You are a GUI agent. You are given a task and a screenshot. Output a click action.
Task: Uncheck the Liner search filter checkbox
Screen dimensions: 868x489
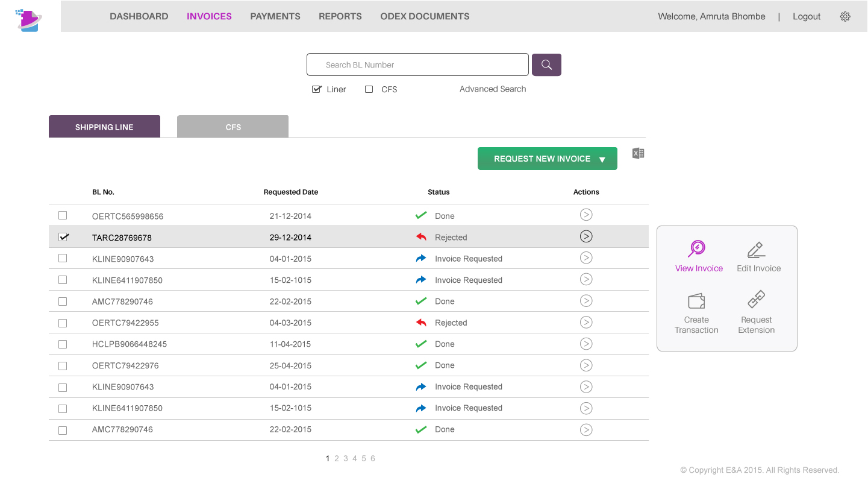point(317,89)
